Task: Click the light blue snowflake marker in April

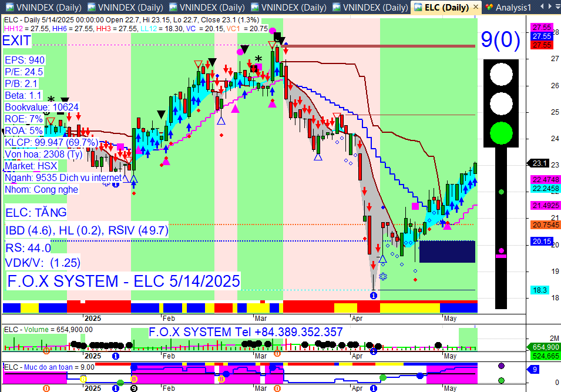Action: pyautogui.click(x=383, y=276)
